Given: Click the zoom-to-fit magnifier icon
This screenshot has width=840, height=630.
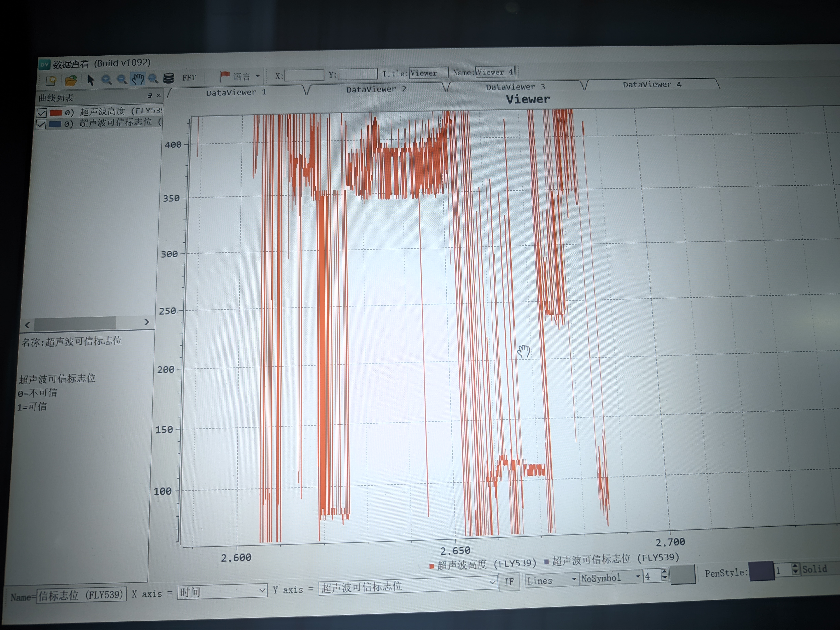Looking at the screenshot, I should pyautogui.click(x=153, y=79).
